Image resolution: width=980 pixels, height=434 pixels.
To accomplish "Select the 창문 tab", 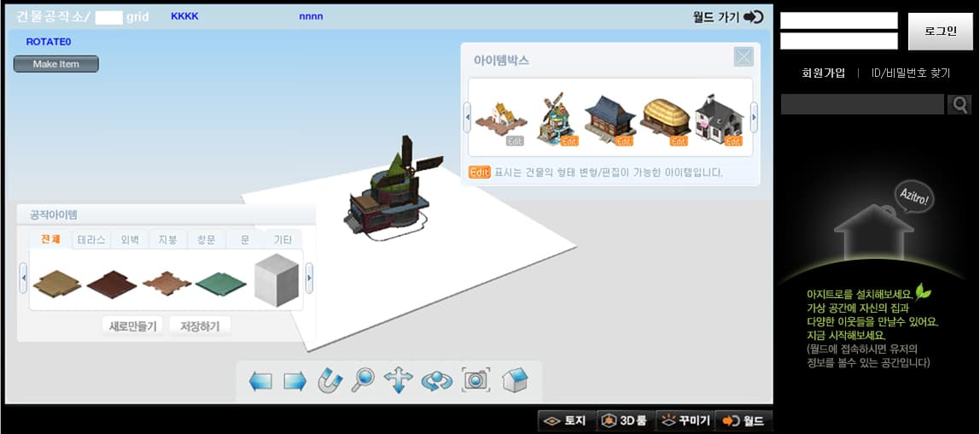I will click(207, 240).
